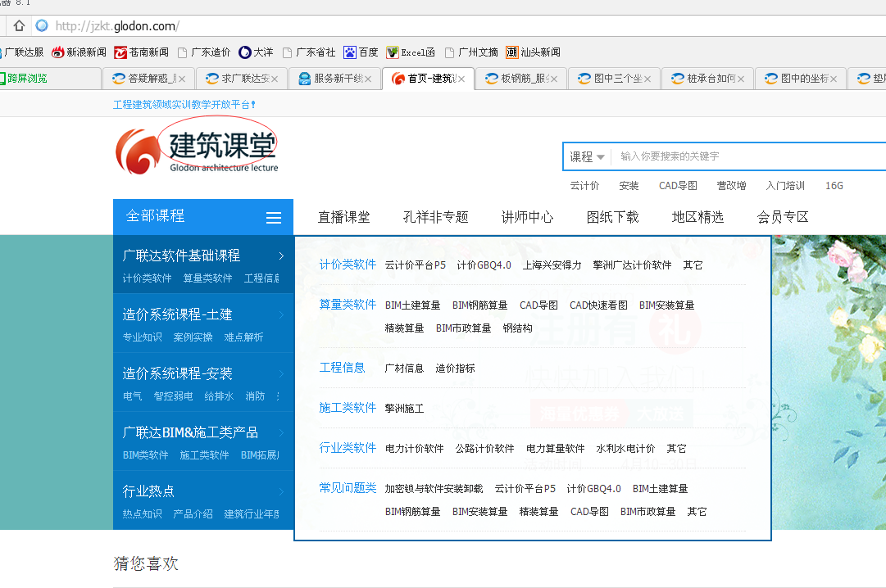Open the Excel函 bookmark

pyautogui.click(x=411, y=52)
